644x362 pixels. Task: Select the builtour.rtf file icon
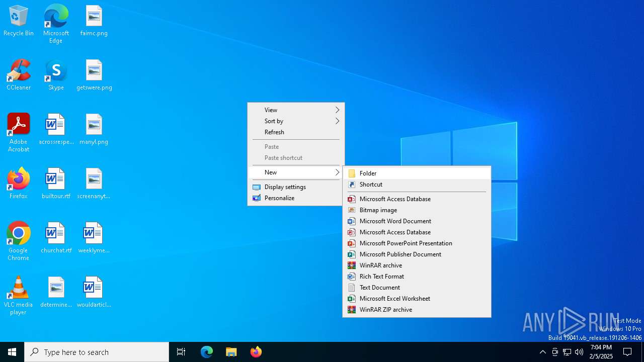56,184
